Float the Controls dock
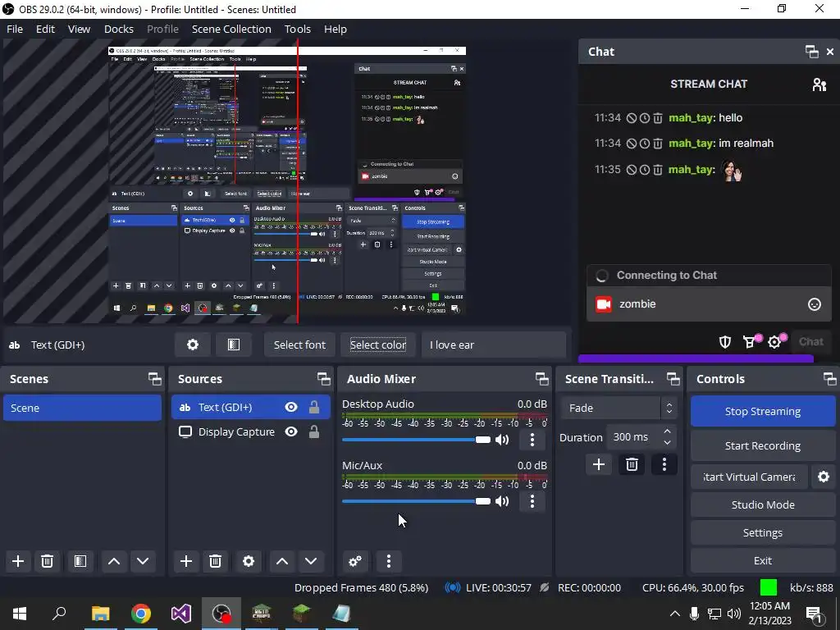This screenshot has width=840, height=630. tap(830, 379)
